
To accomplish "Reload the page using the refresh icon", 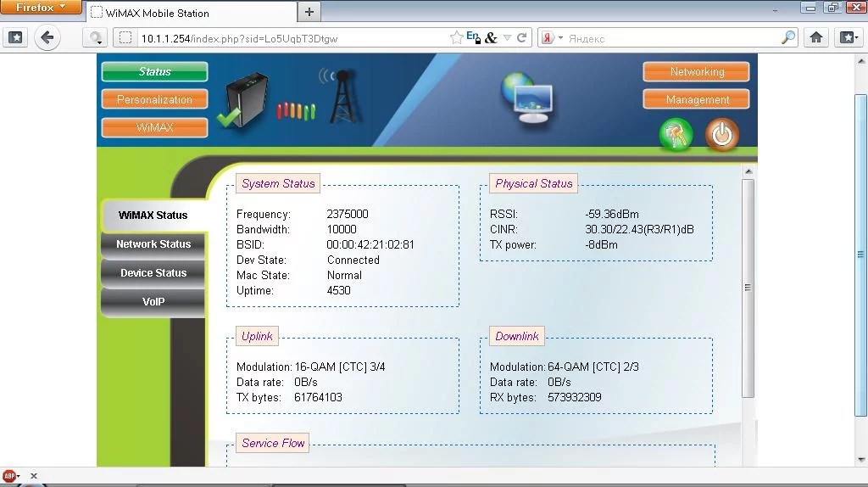I will 522,37.
